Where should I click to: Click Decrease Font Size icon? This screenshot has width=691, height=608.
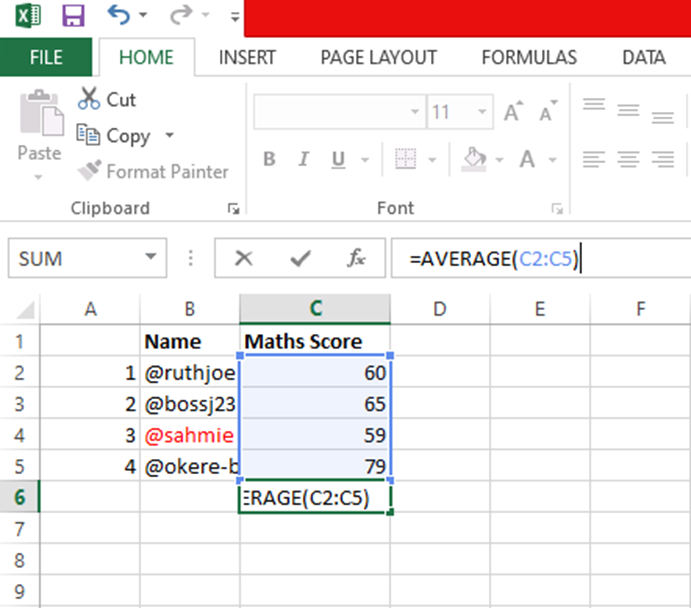(x=548, y=111)
